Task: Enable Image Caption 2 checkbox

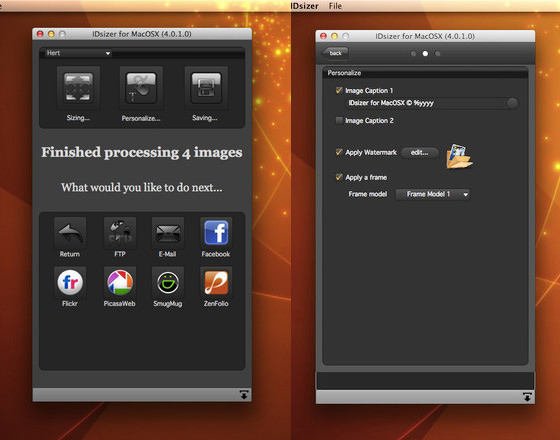Action: [x=339, y=120]
